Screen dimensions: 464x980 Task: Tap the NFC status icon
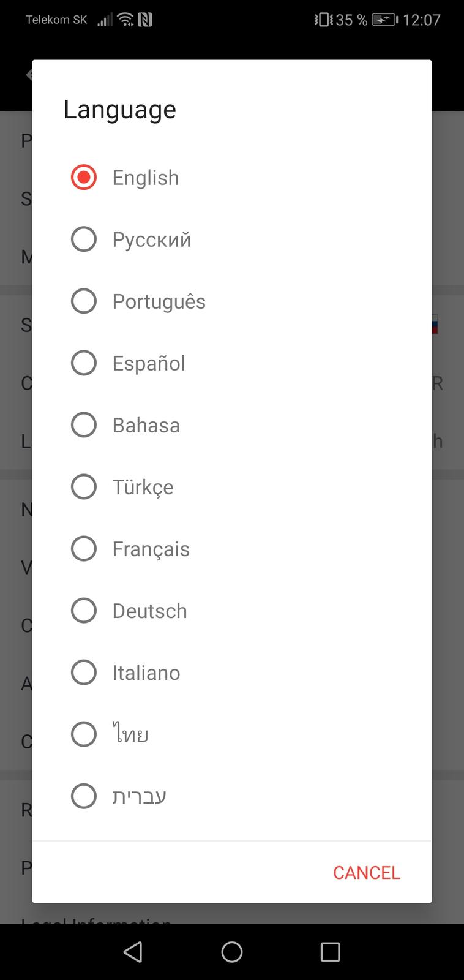145,20
